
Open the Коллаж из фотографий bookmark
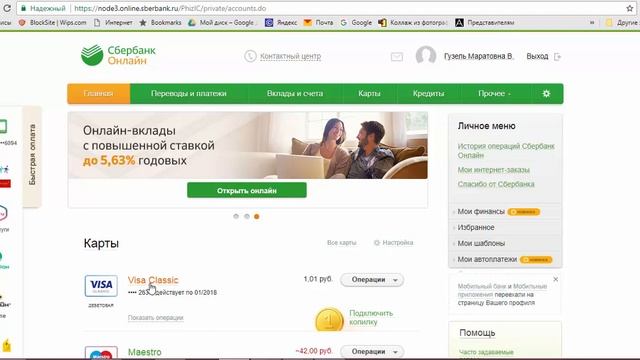pos(413,23)
